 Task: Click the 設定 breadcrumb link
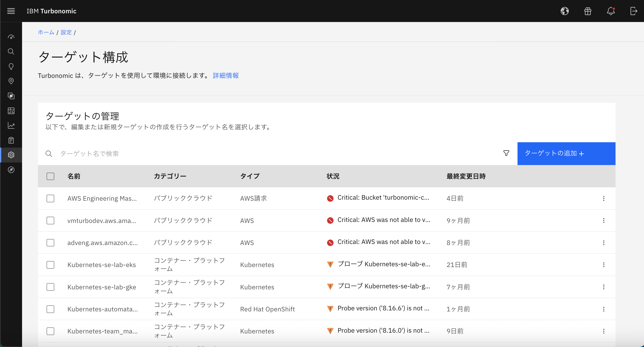click(66, 32)
